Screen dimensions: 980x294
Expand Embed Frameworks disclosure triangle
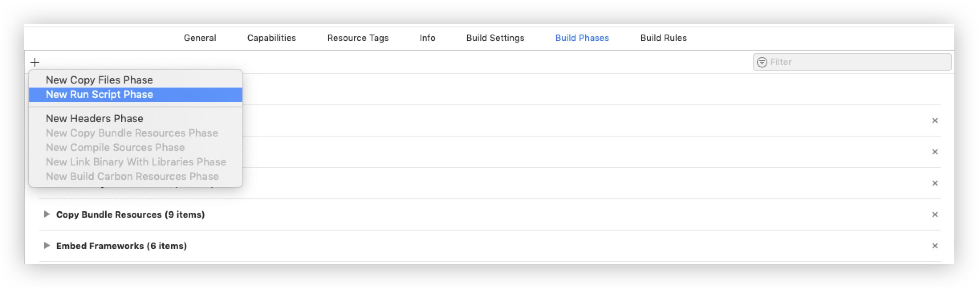(x=47, y=245)
